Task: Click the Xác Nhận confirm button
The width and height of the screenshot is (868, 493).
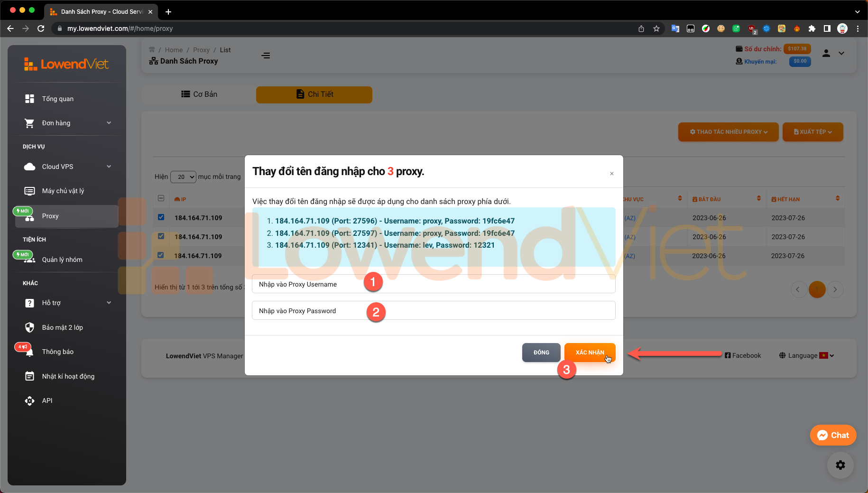Action: [590, 353]
